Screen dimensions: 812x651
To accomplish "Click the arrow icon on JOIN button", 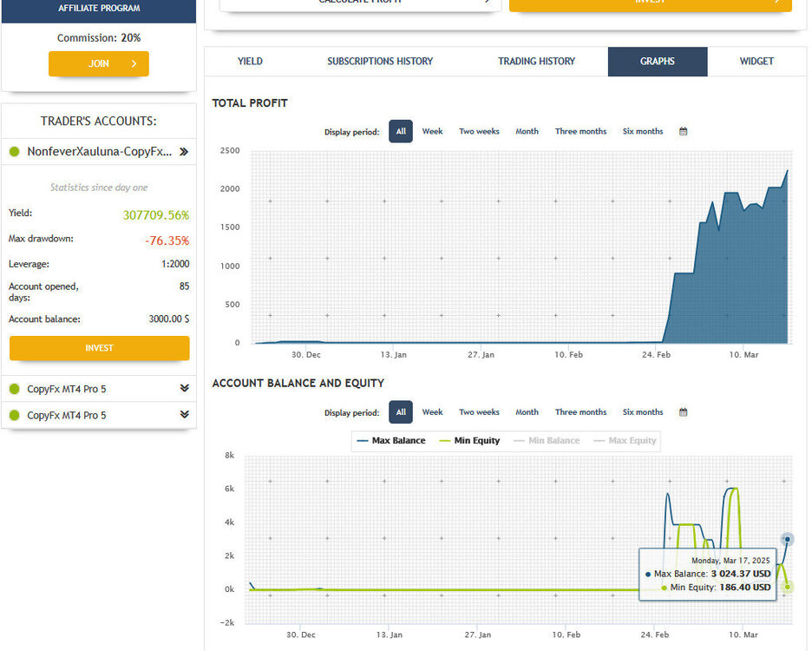I will 134,63.
